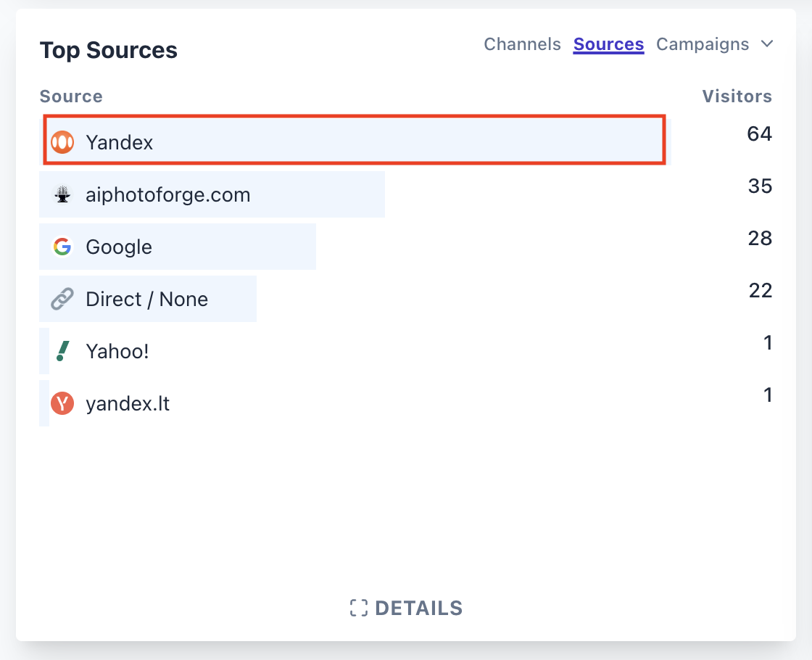812x660 pixels.
Task: Switch to the Channels tab
Action: tap(522, 44)
